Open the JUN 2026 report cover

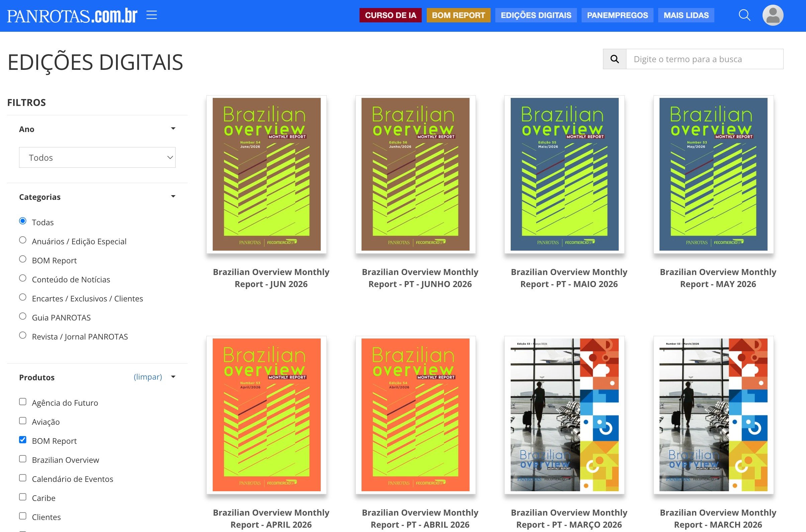pyautogui.click(x=267, y=174)
